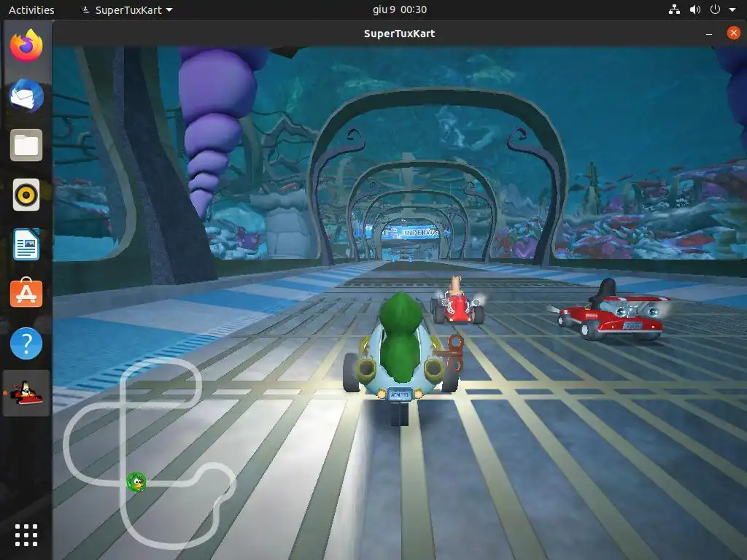Select the SuperTuxKart dock icon
The image size is (747, 560).
[x=26, y=393]
